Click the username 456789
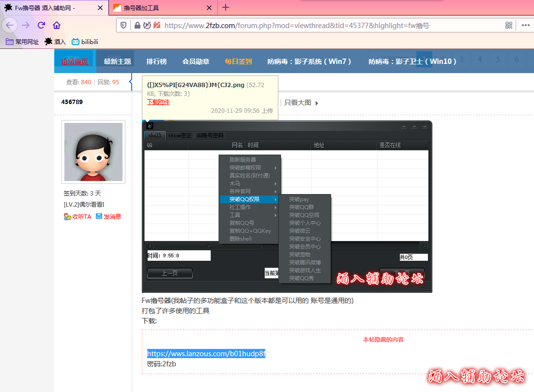 pyautogui.click(x=72, y=102)
